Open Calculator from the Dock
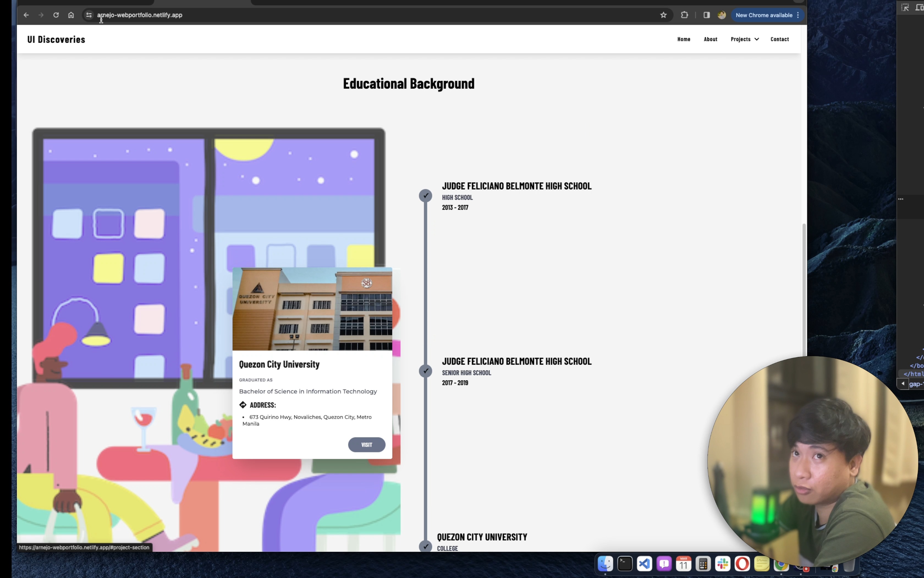 click(703, 564)
